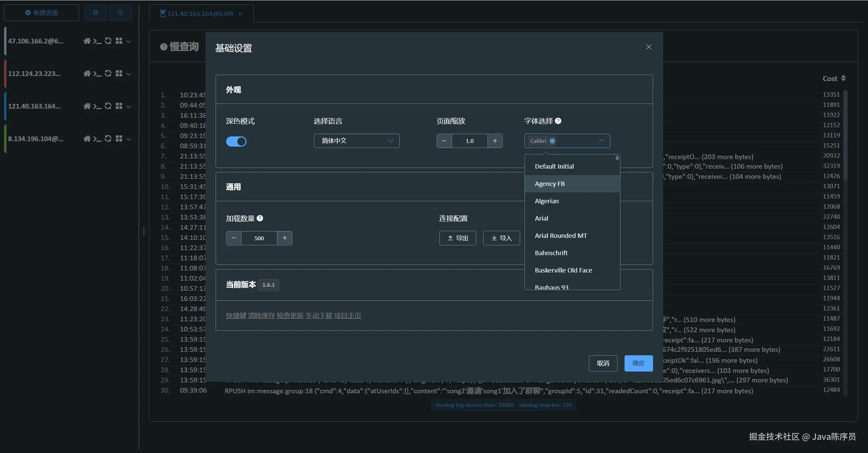This screenshot has width=868, height=453.
Task: Open the 简体中文 language dropdown
Action: click(x=356, y=141)
